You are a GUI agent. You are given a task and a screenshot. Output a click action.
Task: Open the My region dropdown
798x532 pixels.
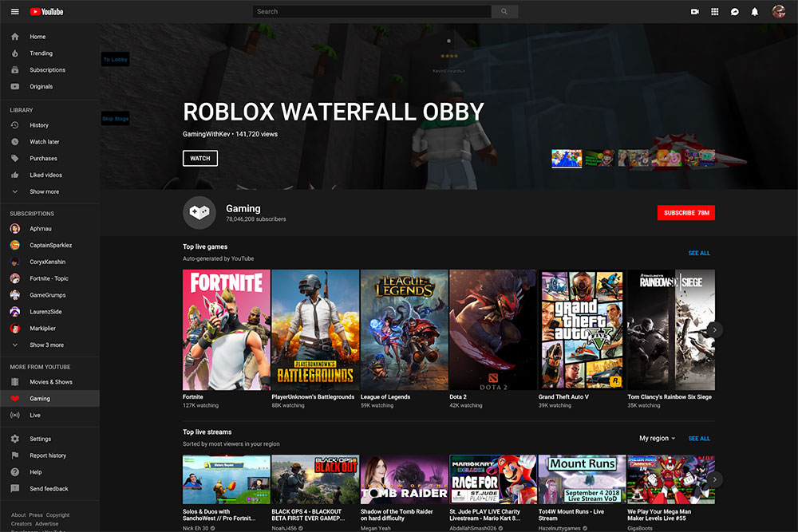coord(657,439)
